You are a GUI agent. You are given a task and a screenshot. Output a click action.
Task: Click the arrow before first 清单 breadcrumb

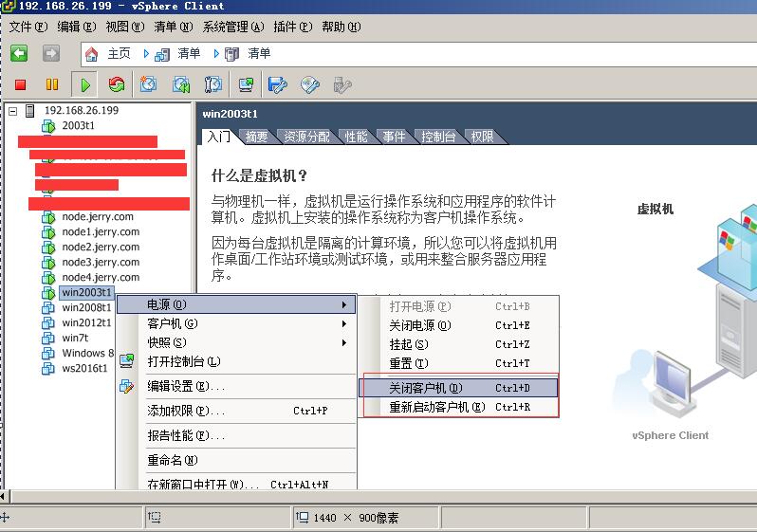[146, 54]
